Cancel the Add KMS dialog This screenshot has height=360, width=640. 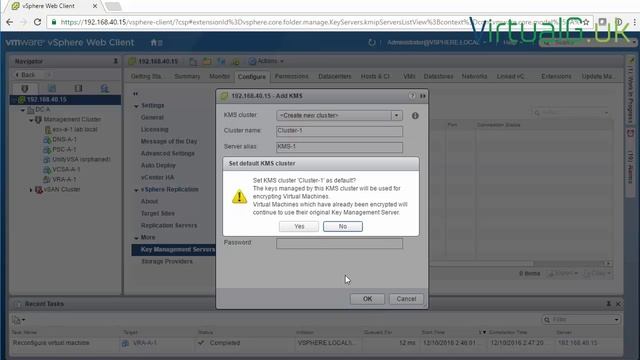click(x=406, y=299)
